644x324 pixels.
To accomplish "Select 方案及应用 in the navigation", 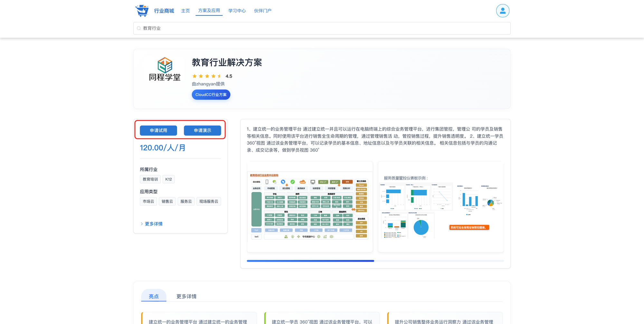I will coord(209,11).
